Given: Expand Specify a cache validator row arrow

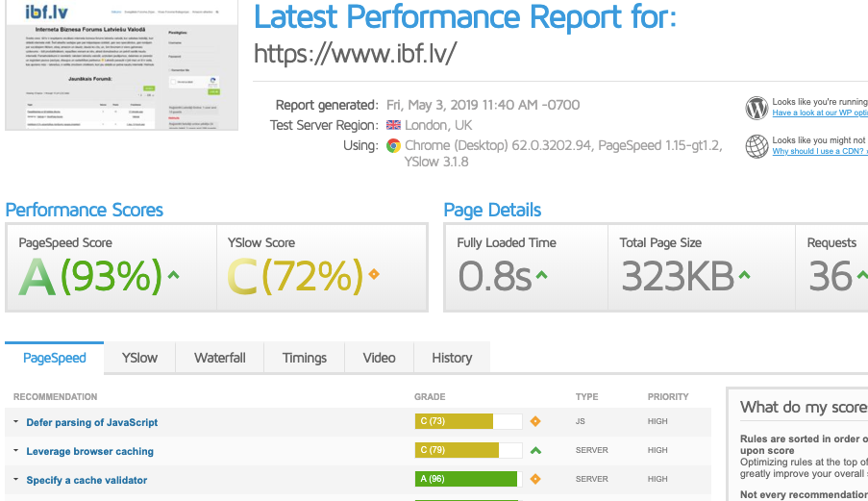Looking at the screenshot, I should (x=16, y=480).
